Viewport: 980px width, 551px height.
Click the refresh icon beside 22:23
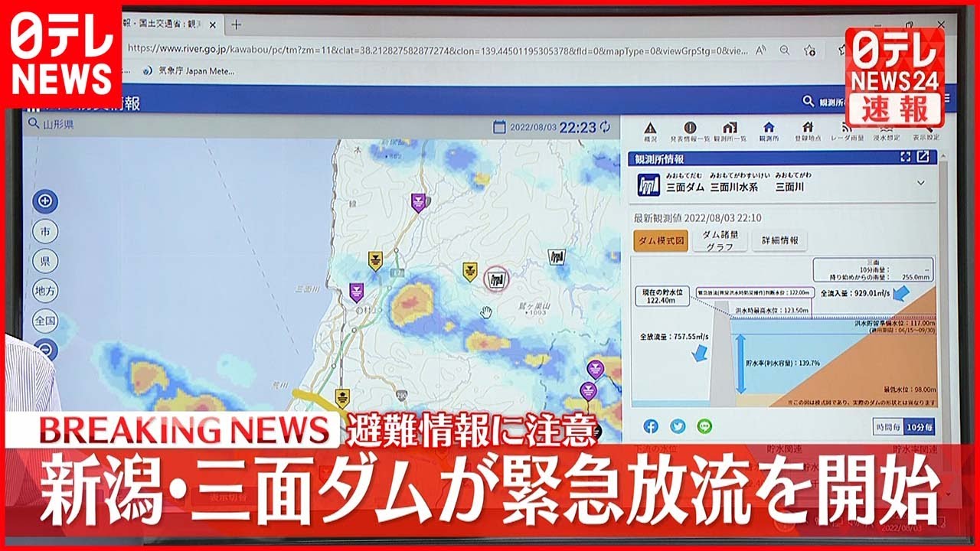point(606,127)
